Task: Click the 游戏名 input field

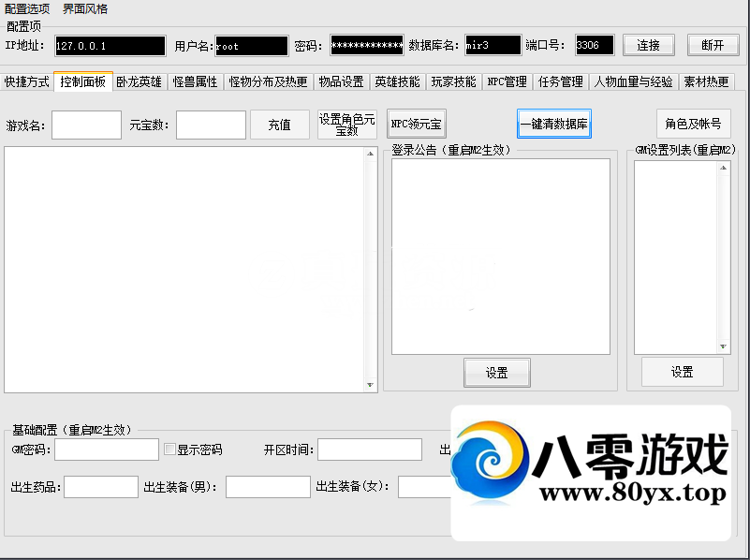Action: (86, 125)
